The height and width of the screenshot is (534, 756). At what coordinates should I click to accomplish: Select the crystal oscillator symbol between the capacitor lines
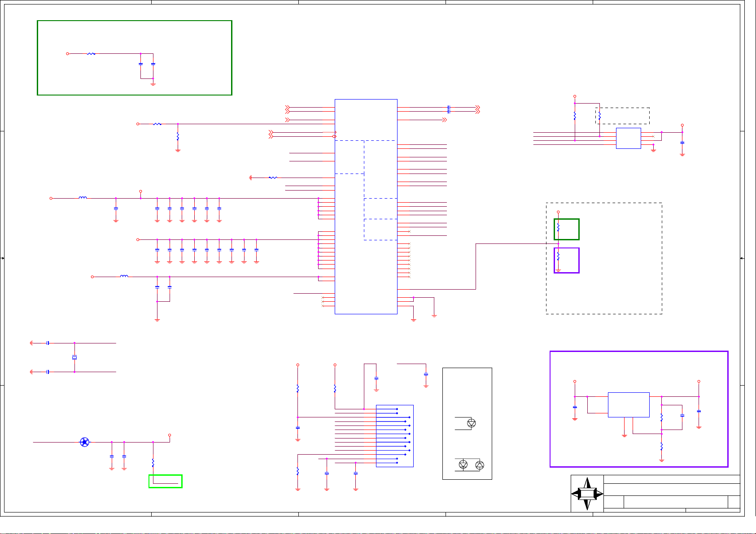(x=74, y=357)
